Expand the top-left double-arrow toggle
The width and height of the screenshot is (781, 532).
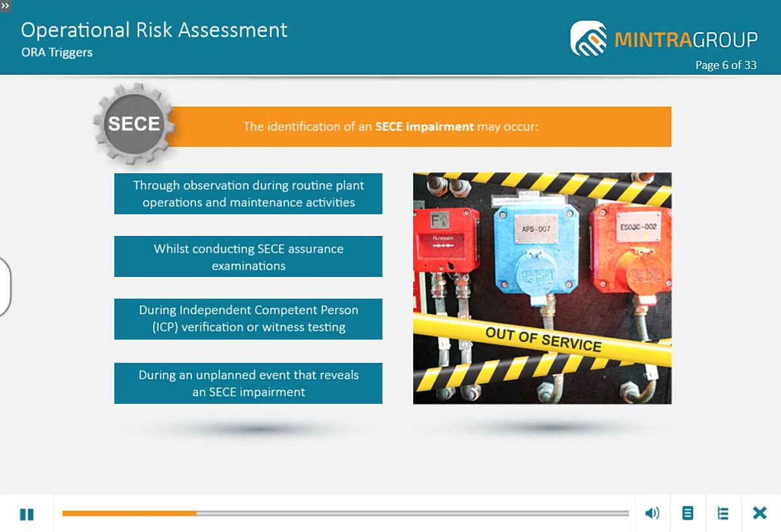point(5,5)
